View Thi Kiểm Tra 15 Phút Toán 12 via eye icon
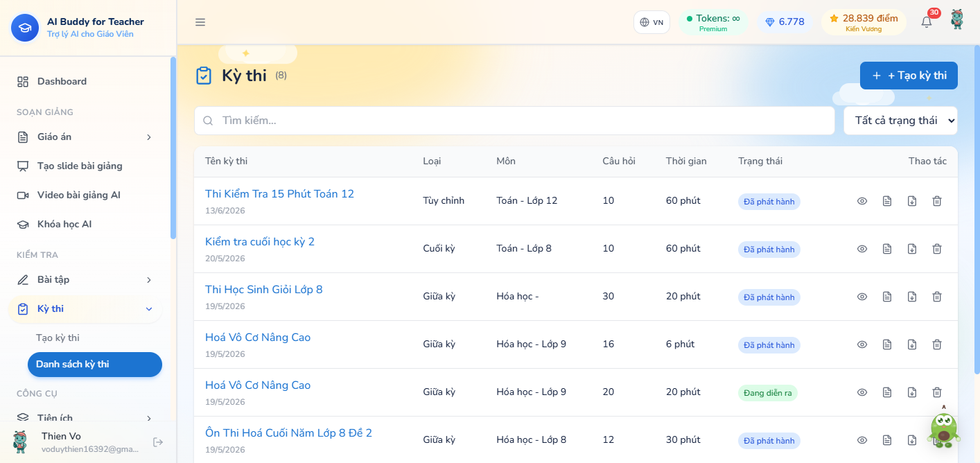 (x=862, y=201)
